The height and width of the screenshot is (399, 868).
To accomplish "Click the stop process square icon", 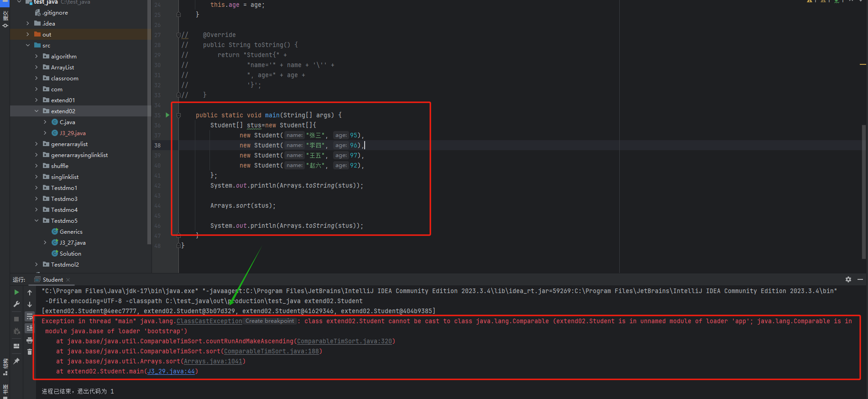I will click(16, 319).
